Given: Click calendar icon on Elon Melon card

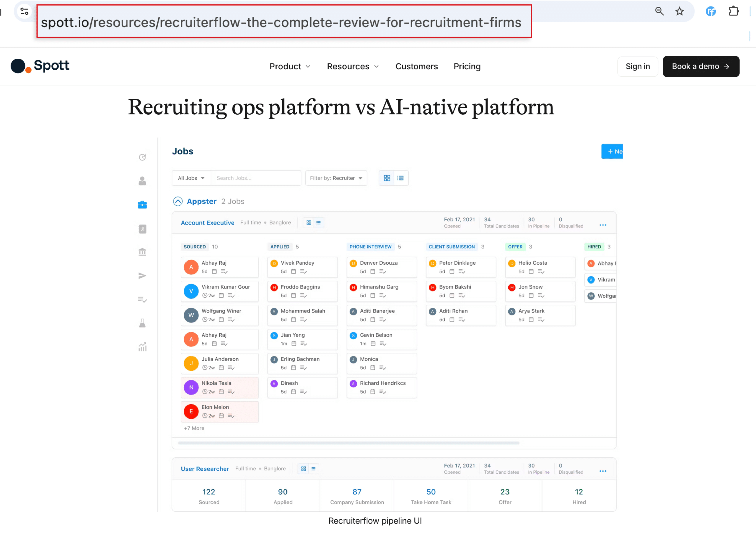Looking at the screenshot, I should pyautogui.click(x=221, y=416).
